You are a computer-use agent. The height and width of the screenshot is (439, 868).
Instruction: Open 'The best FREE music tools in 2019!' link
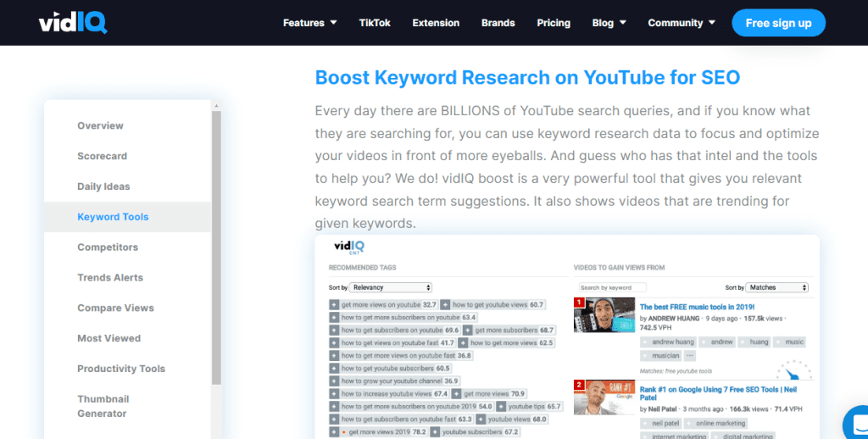pos(697,307)
